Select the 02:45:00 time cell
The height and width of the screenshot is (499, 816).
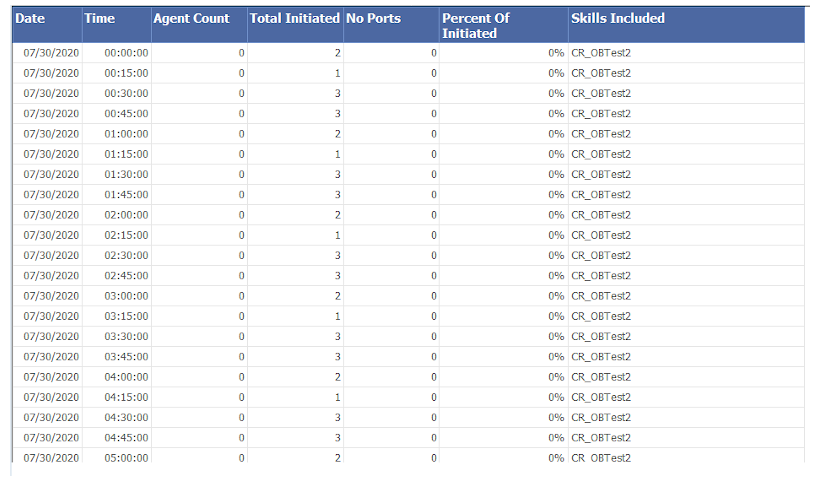117,276
